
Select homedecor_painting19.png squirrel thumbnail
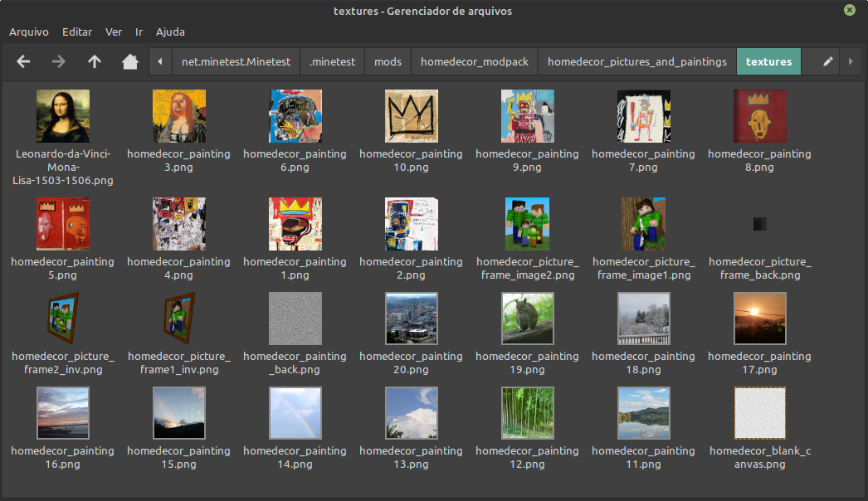tap(528, 319)
